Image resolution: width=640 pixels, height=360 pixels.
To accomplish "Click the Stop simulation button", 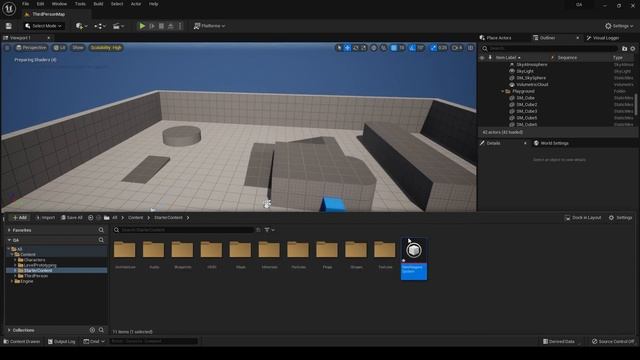I will coord(162,26).
